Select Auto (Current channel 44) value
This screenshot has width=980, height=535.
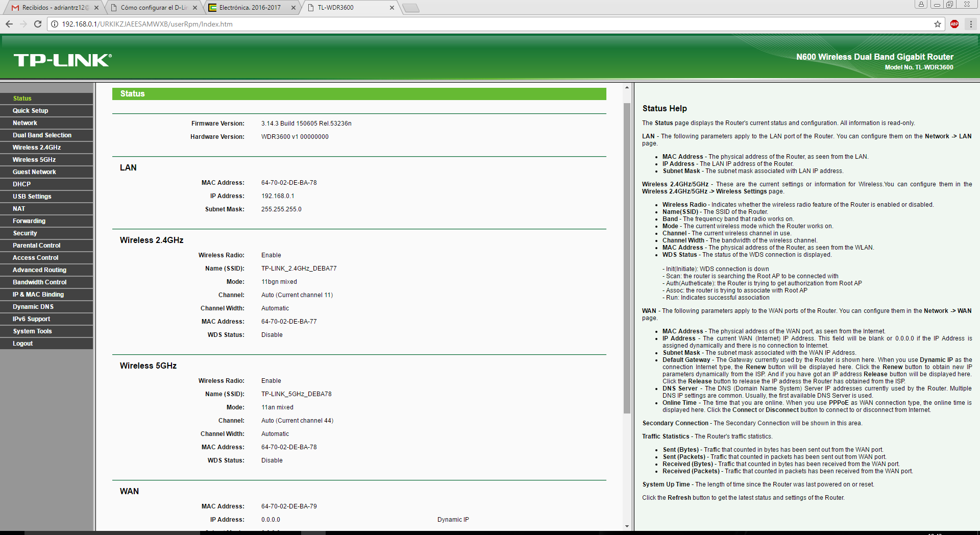point(297,421)
